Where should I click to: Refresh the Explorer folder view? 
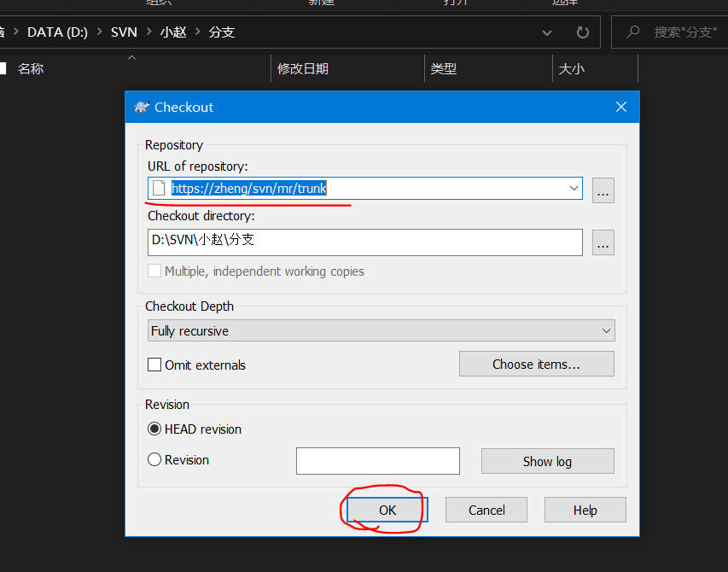click(582, 32)
